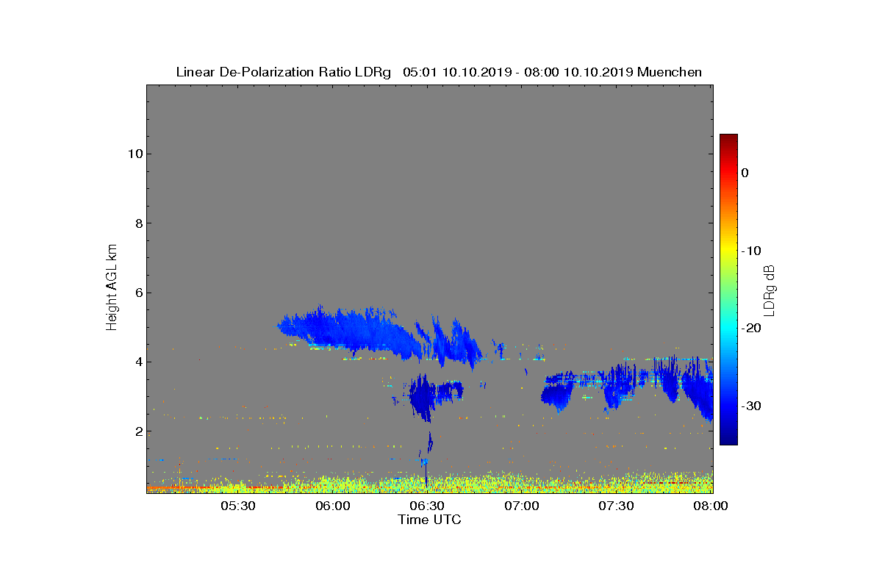The image size is (882, 588).
Task: Click the colorbar value '-30'
Action: pos(751,406)
